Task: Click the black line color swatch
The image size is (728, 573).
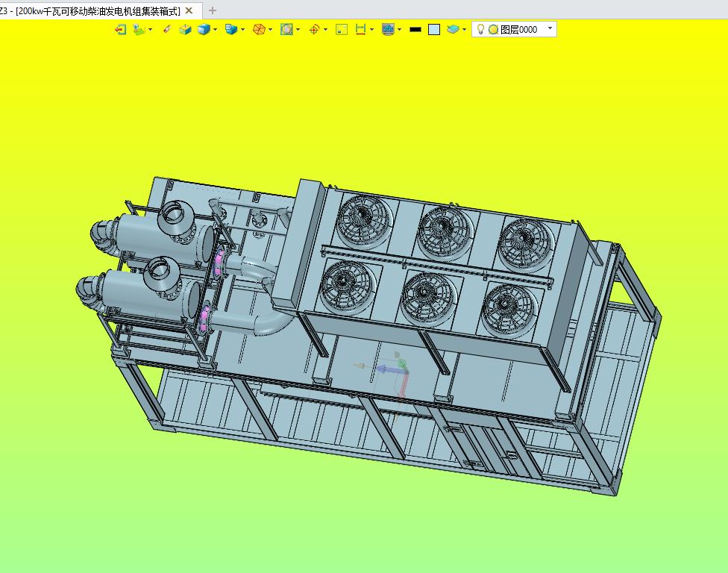Action: (x=415, y=30)
